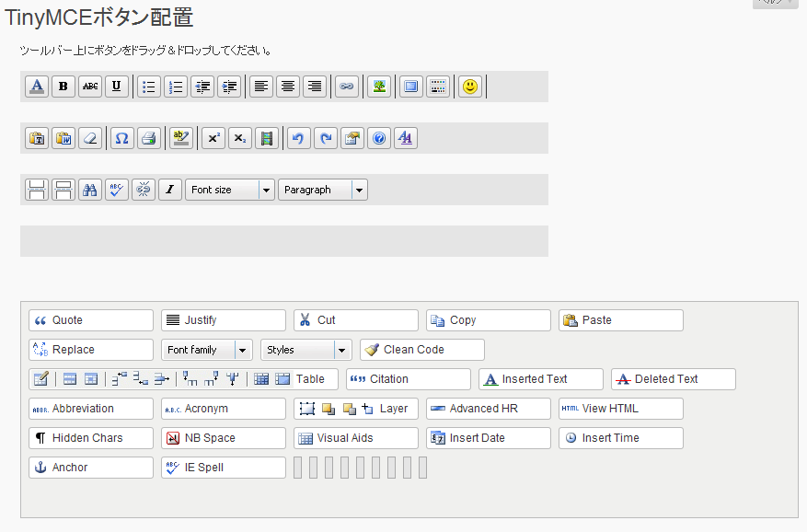Select the Anchor button
Image resolution: width=807 pixels, height=532 pixels.
click(x=91, y=467)
